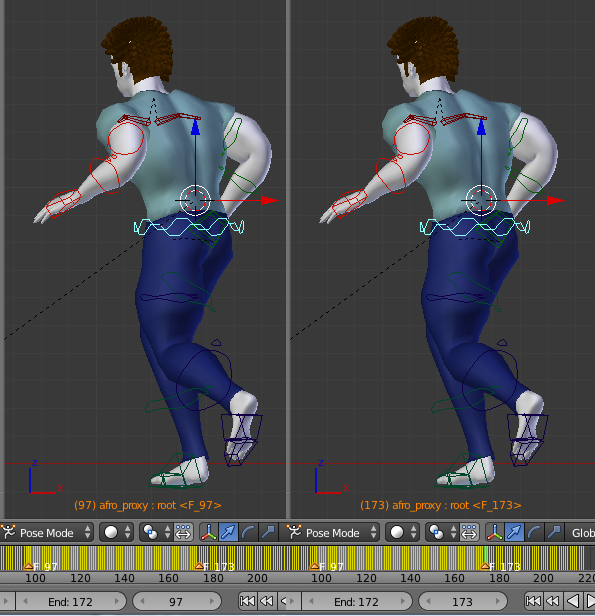Open Global transform orientation selector
Image resolution: width=595 pixels, height=616 pixels.
coord(581,533)
